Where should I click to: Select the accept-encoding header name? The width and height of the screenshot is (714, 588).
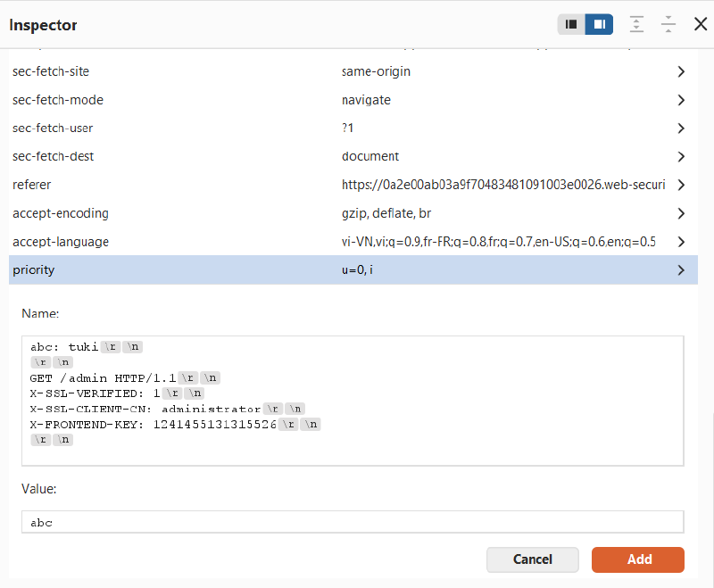[x=61, y=213]
